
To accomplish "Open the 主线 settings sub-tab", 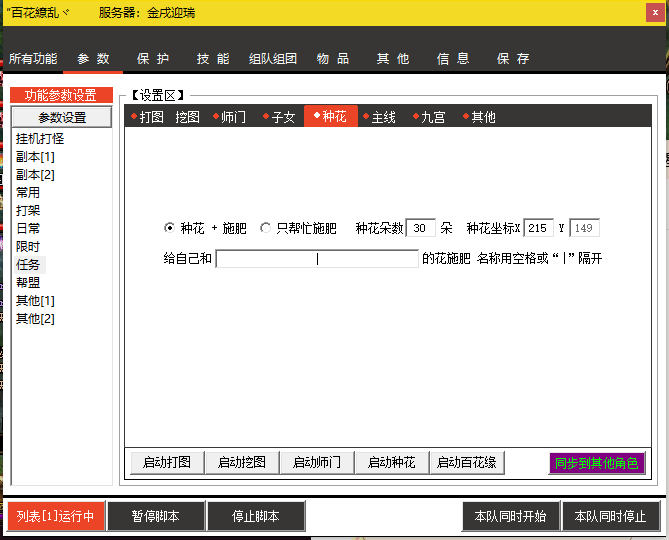I will tap(379, 116).
